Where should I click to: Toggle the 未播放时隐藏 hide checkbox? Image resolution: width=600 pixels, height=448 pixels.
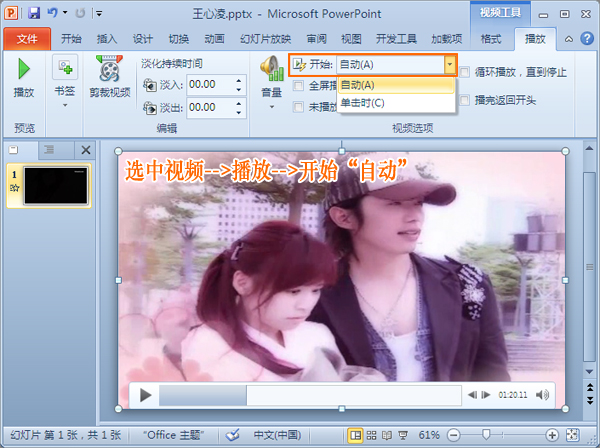click(298, 107)
